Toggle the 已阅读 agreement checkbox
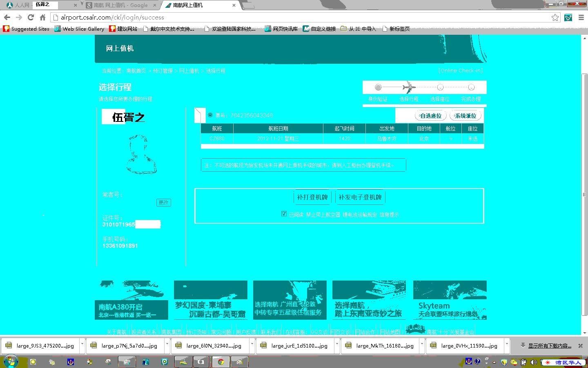588x368 pixels. point(284,214)
